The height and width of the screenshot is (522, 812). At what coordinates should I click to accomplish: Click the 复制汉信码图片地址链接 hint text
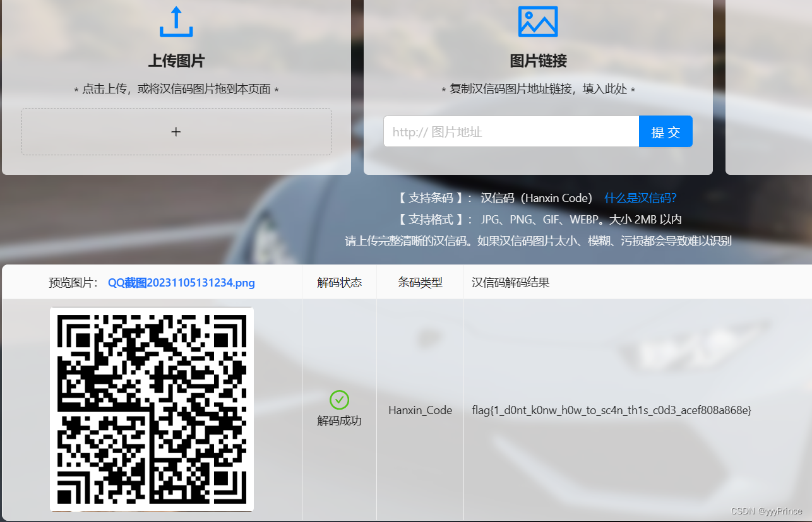pos(538,90)
